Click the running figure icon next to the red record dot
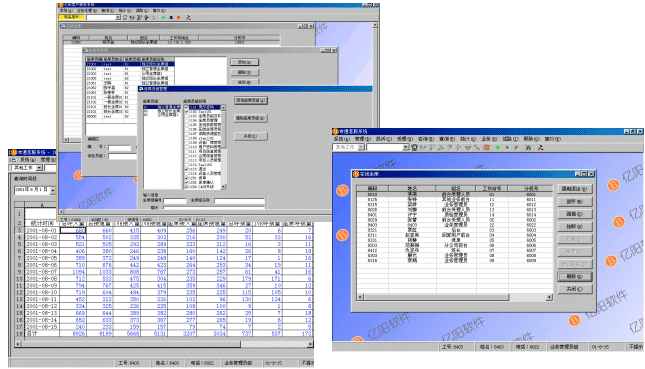The height and width of the screenshot is (369, 645). point(188,17)
